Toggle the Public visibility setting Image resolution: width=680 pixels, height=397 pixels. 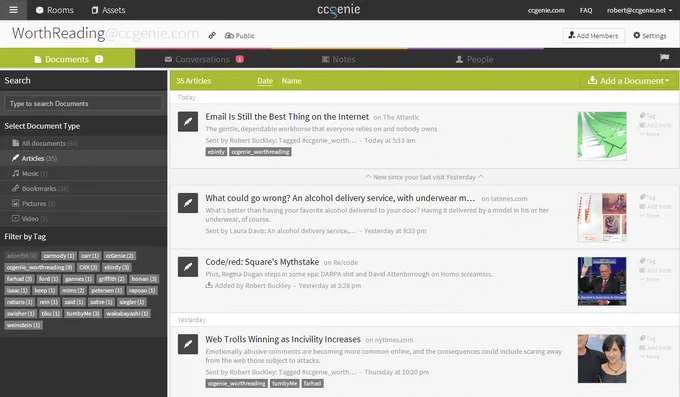[239, 36]
